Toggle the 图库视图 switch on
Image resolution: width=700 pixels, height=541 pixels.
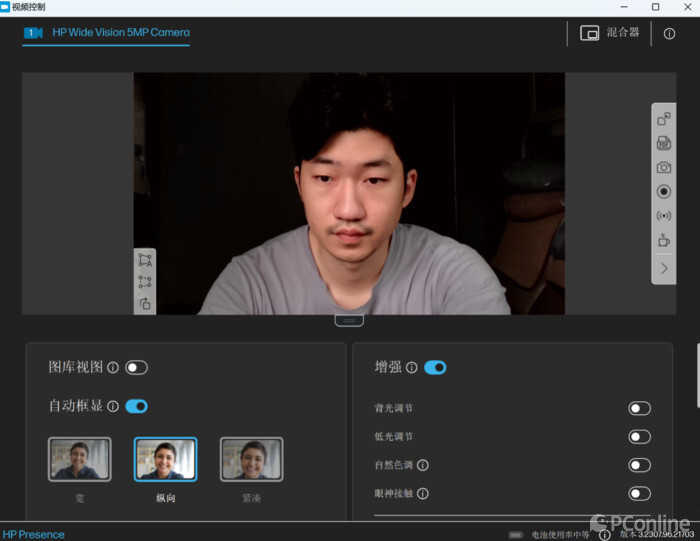tap(136, 367)
